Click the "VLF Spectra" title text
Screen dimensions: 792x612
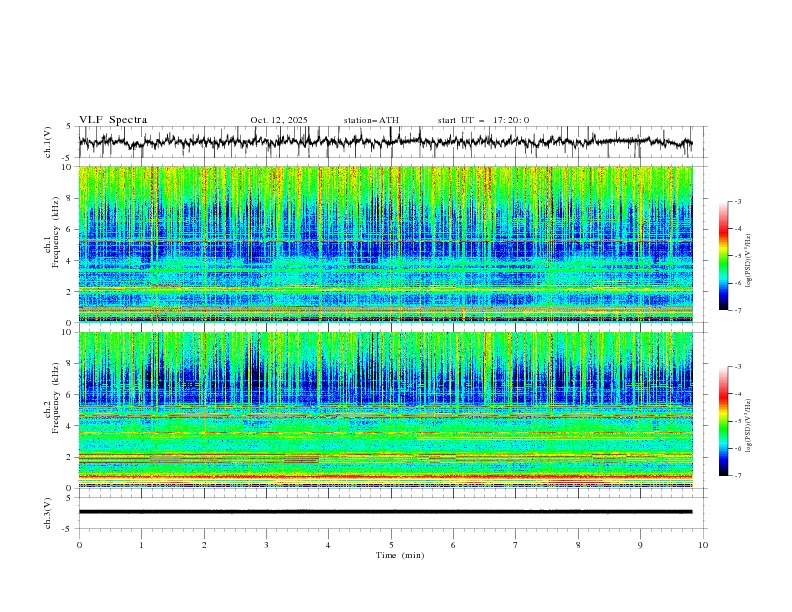coord(113,120)
